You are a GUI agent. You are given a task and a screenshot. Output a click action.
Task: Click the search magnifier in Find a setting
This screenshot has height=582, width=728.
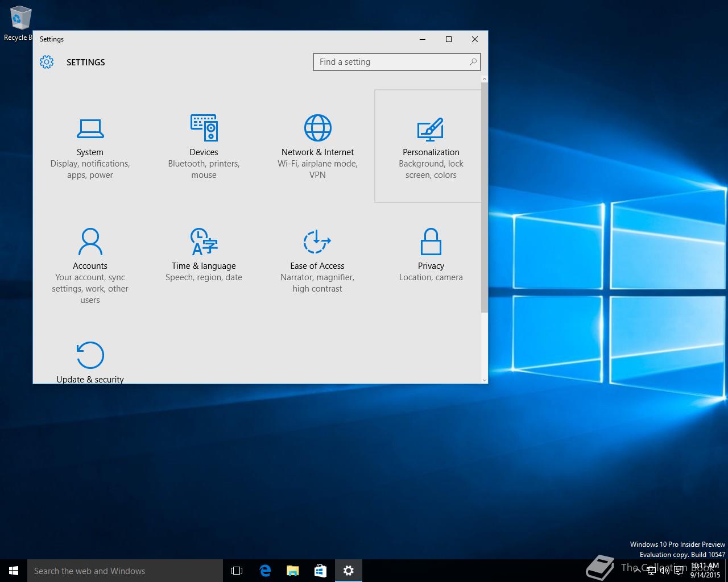473,62
